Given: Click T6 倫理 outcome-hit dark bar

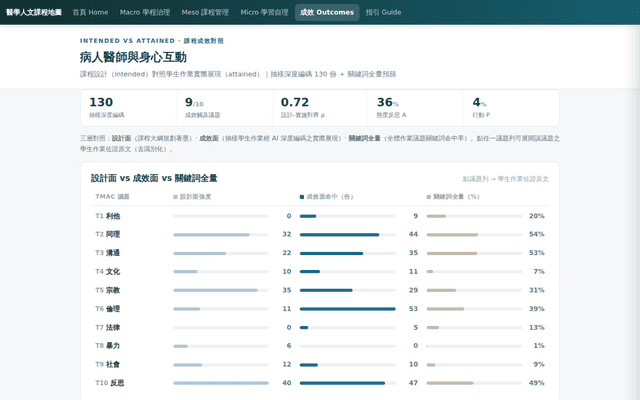Looking at the screenshot, I should tap(348, 309).
